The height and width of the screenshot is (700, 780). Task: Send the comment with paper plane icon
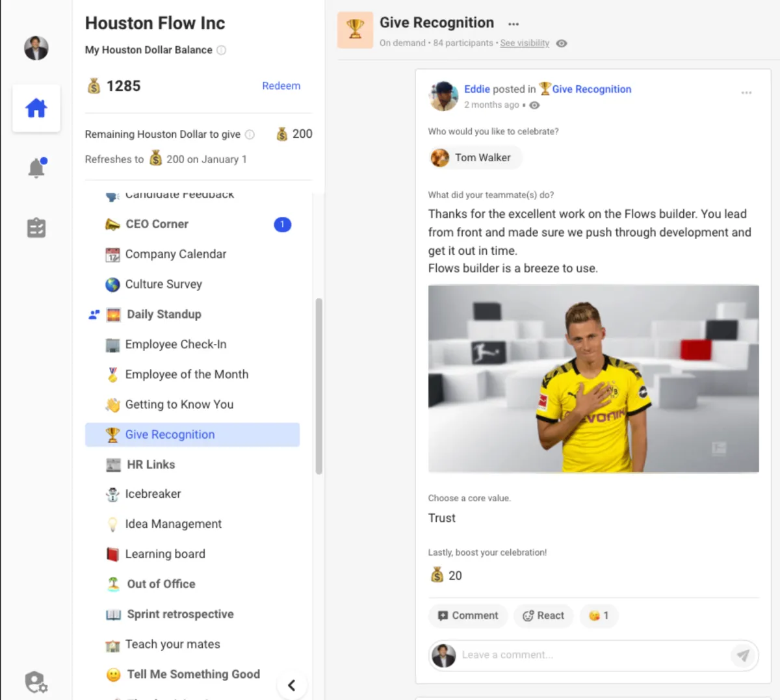point(743,655)
